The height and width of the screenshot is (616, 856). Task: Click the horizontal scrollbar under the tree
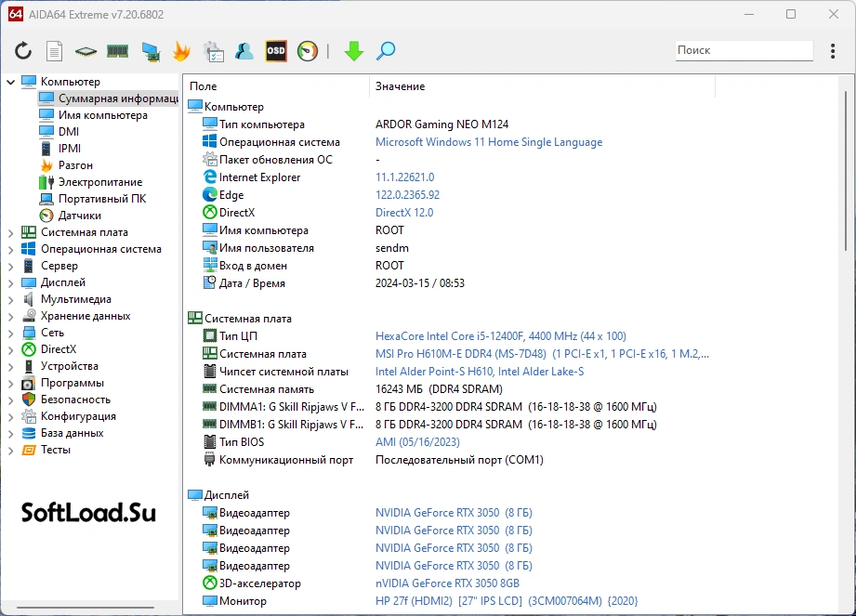86,607
